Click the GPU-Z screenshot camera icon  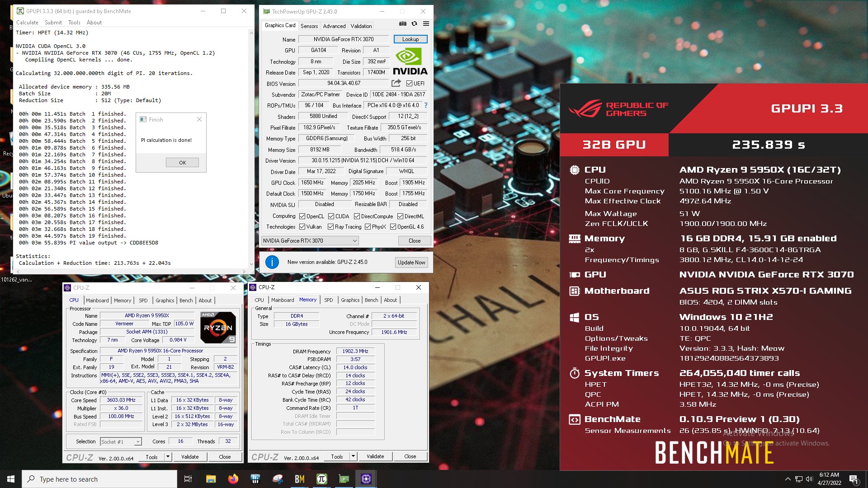[403, 23]
